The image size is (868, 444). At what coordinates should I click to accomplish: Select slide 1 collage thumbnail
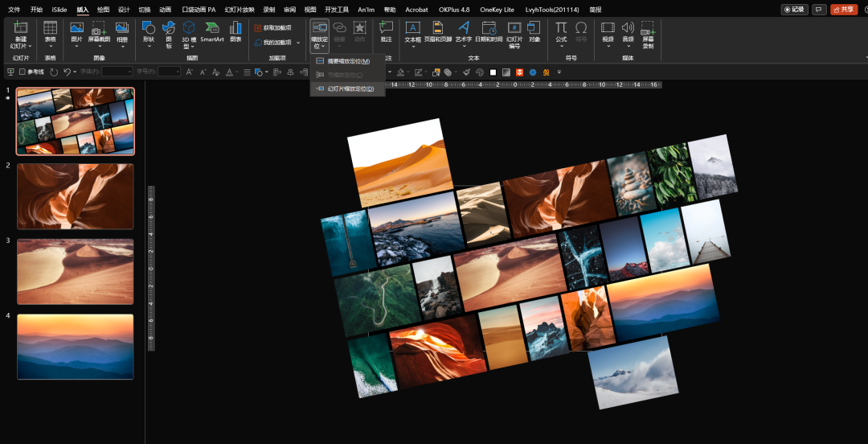coord(76,121)
